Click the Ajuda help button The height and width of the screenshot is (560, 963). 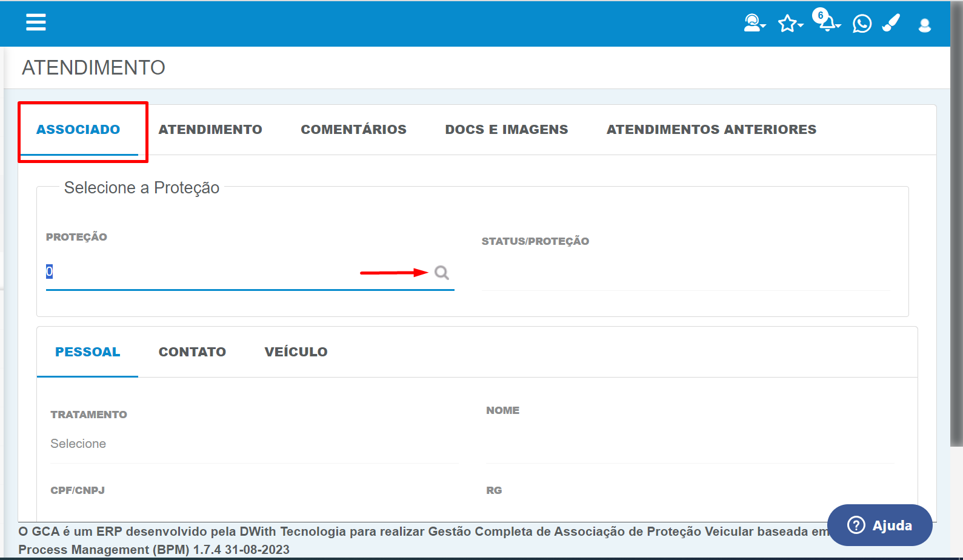pyautogui.click(x=880, y=525)
